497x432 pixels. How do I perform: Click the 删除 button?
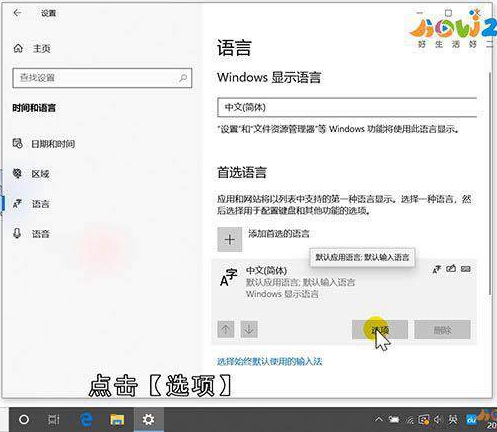[442, 330]
